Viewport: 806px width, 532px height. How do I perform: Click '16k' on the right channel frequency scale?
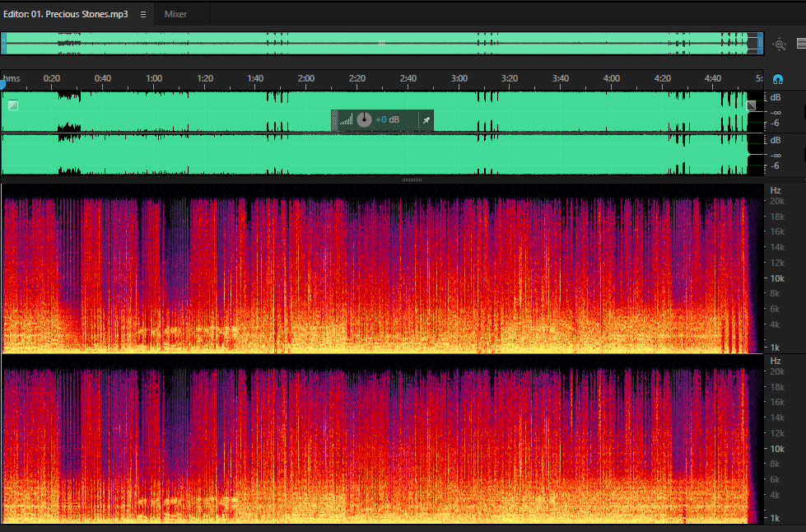(776, 403)
